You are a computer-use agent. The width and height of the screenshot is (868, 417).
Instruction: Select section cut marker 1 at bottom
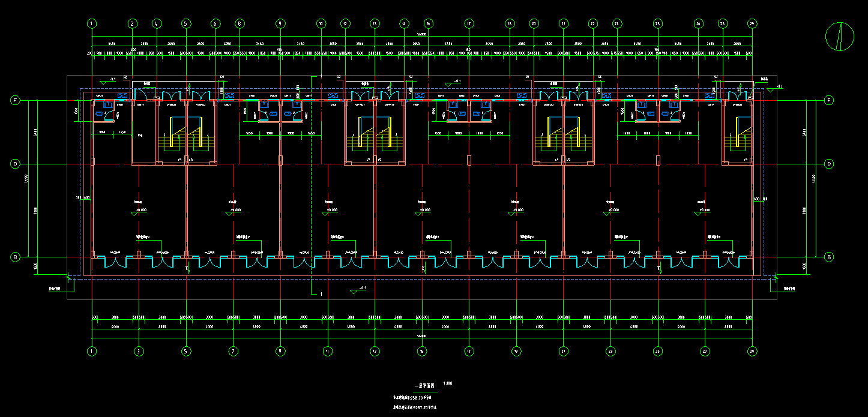pyautogui.click(x=321, y=295)
